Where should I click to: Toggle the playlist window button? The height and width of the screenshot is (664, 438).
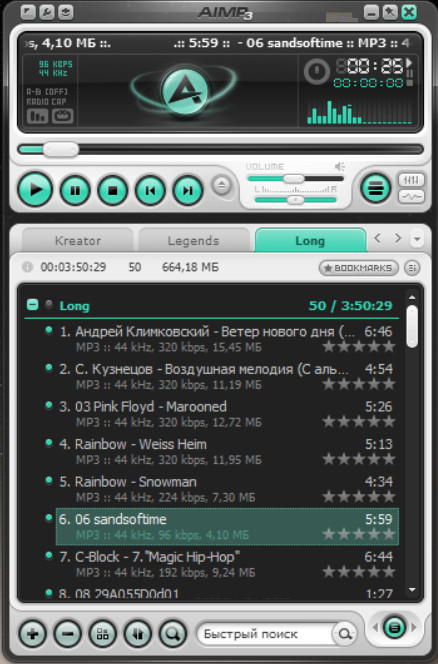pyautogui.click(x=376, y=187)
